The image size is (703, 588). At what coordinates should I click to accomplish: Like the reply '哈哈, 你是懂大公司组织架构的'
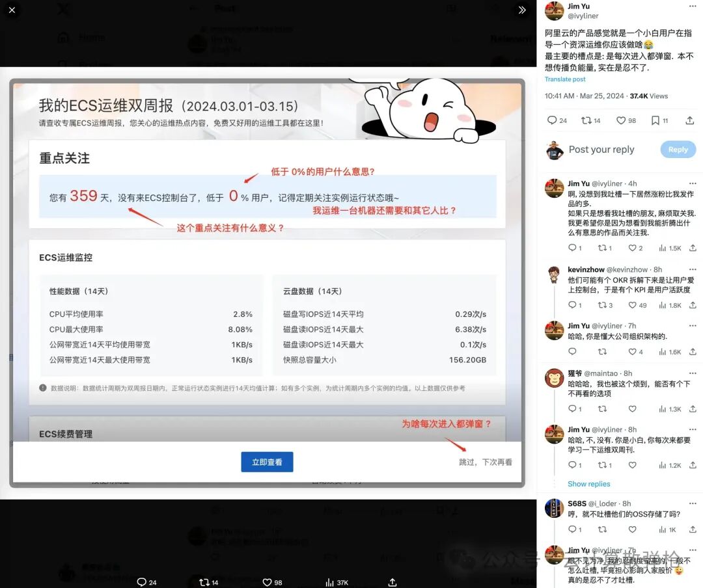635,352
